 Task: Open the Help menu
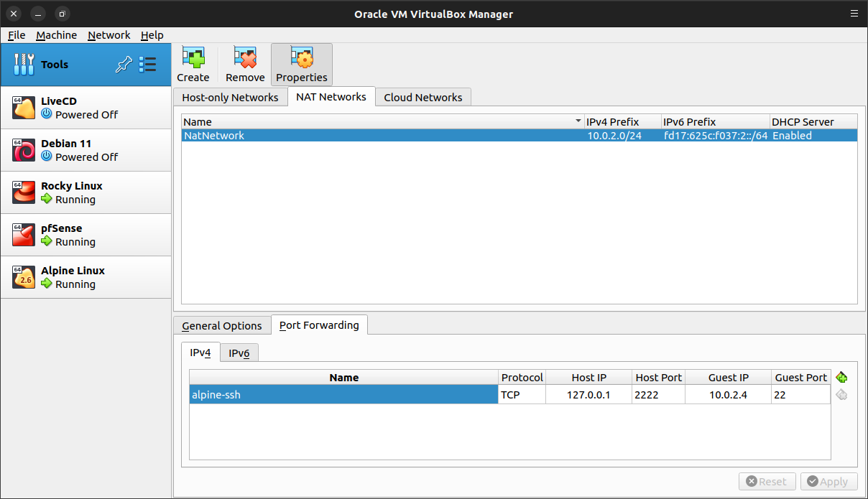tap(152, 35)
